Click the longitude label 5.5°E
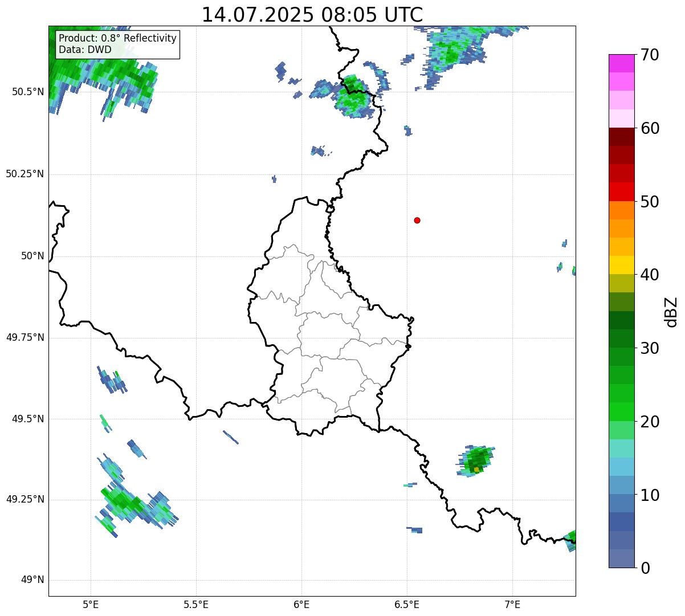Image resolution: width=685 pixels, height=616 pixels. pyautogui.click(x=196, y=604)
